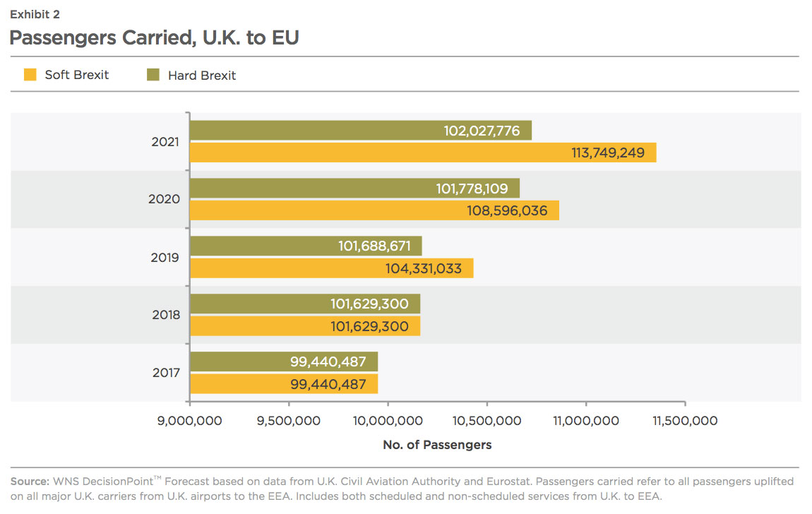The height and width of the screenshot is (514, 812).
Task: Select the Hard Brexit legend label
Action: [x=202, y=76]
